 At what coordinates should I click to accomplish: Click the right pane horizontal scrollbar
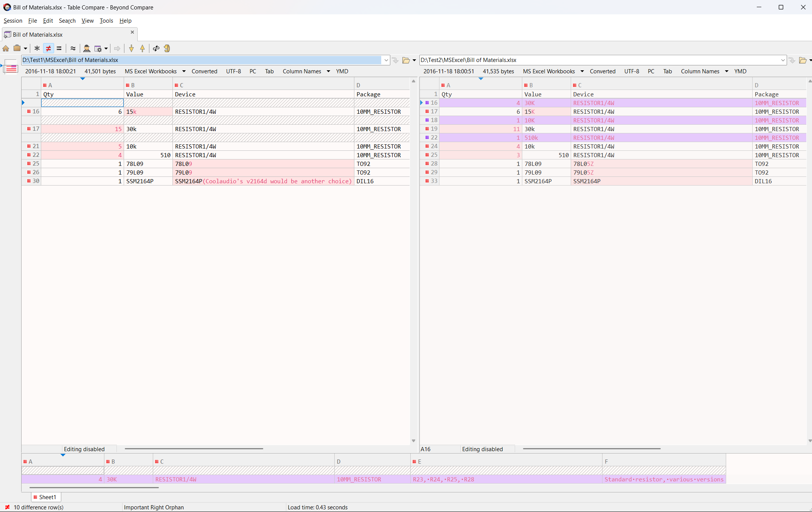[x=592, y=449]
